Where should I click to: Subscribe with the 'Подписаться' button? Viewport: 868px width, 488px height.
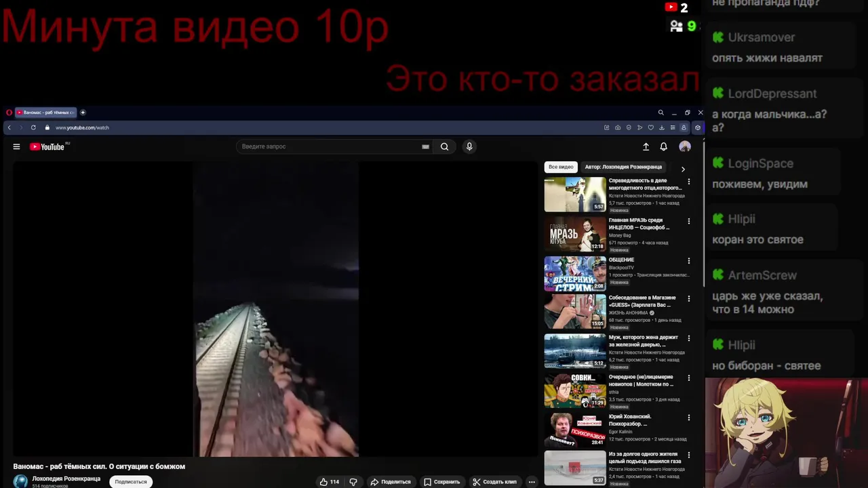click(130, 482)
